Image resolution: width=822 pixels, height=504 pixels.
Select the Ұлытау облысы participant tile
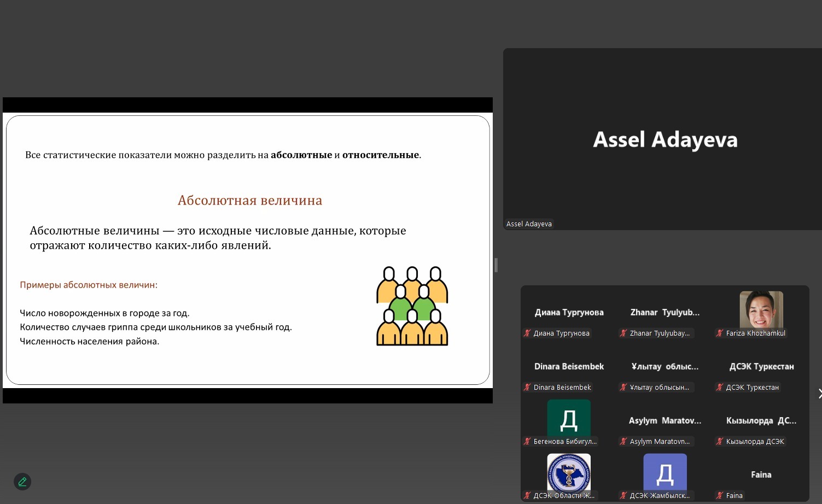click(x=664, y=372)
